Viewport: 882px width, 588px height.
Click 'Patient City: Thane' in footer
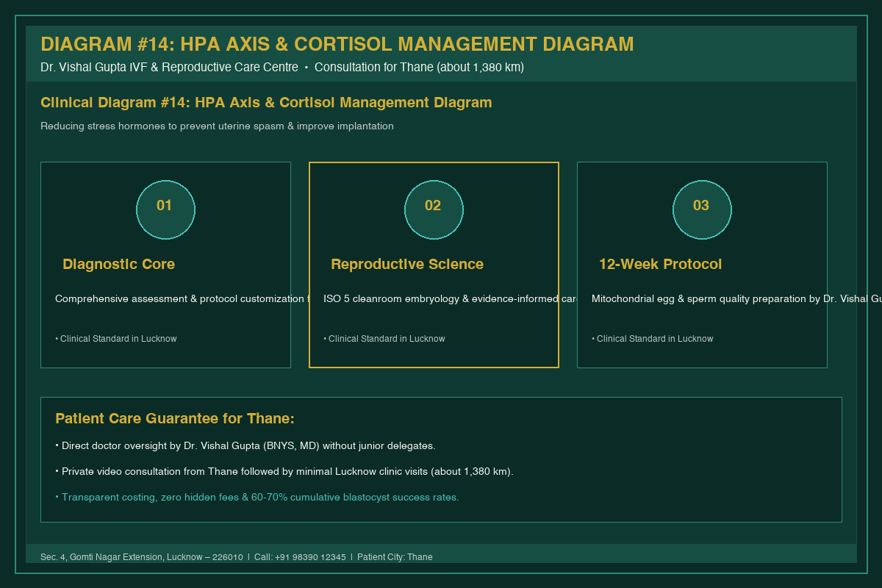point(395,557)
